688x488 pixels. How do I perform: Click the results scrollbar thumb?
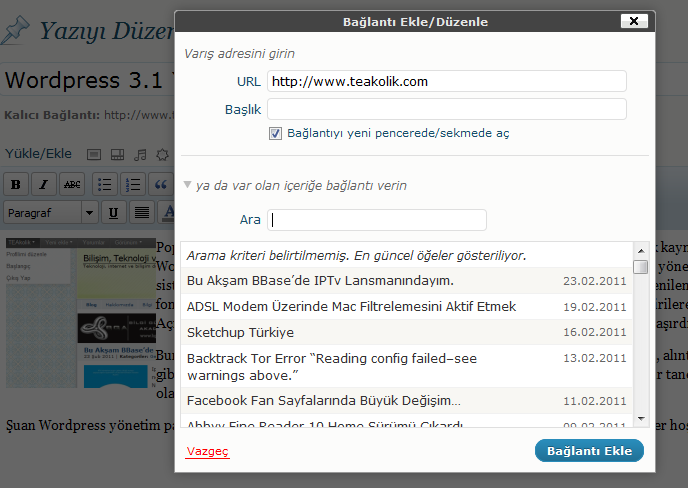tap(641, 267)
